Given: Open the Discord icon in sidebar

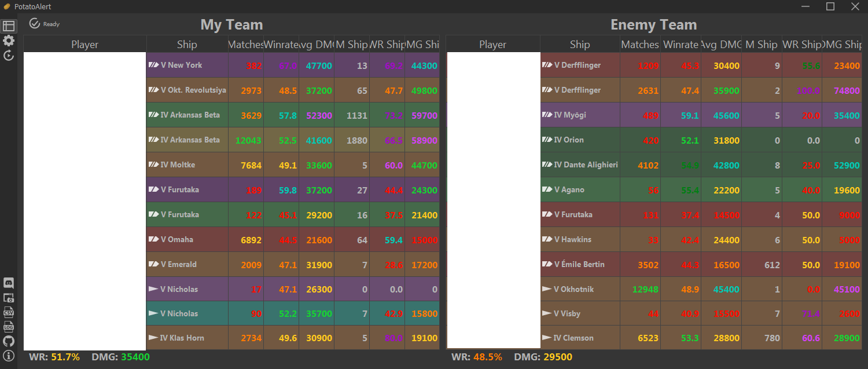Looking at the screenshot, I should [9, 283].
